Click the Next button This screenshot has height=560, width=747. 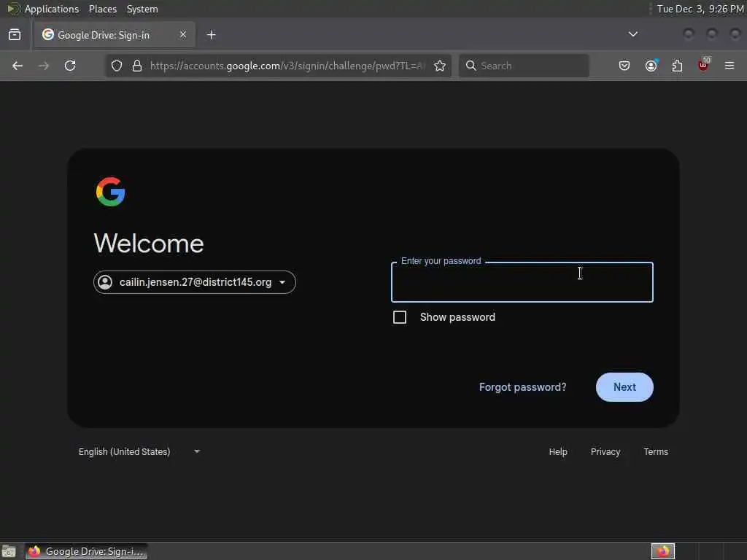[624, 387]
